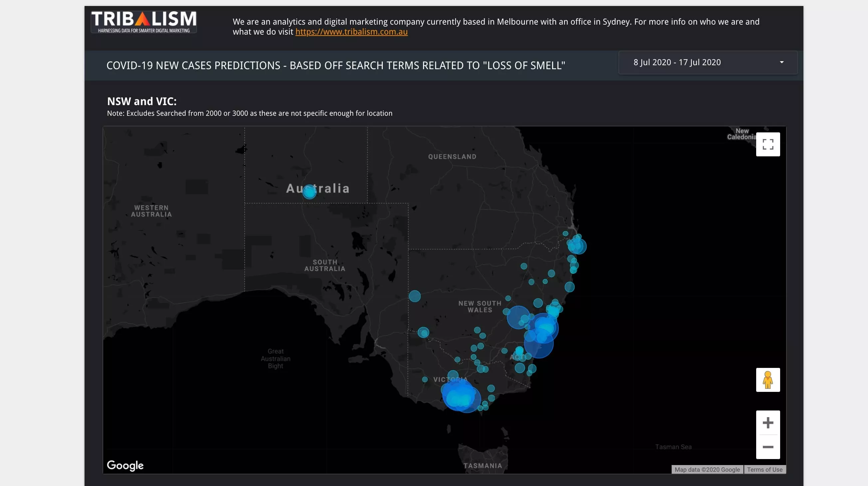Click the Street View pegman icon
The height and width of the screenshot is (486, 868).
point(767,380)
